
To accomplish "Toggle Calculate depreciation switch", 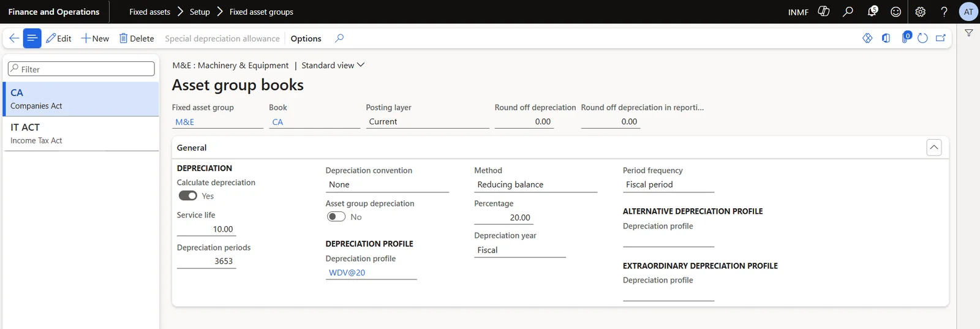I will click(188, 196).
